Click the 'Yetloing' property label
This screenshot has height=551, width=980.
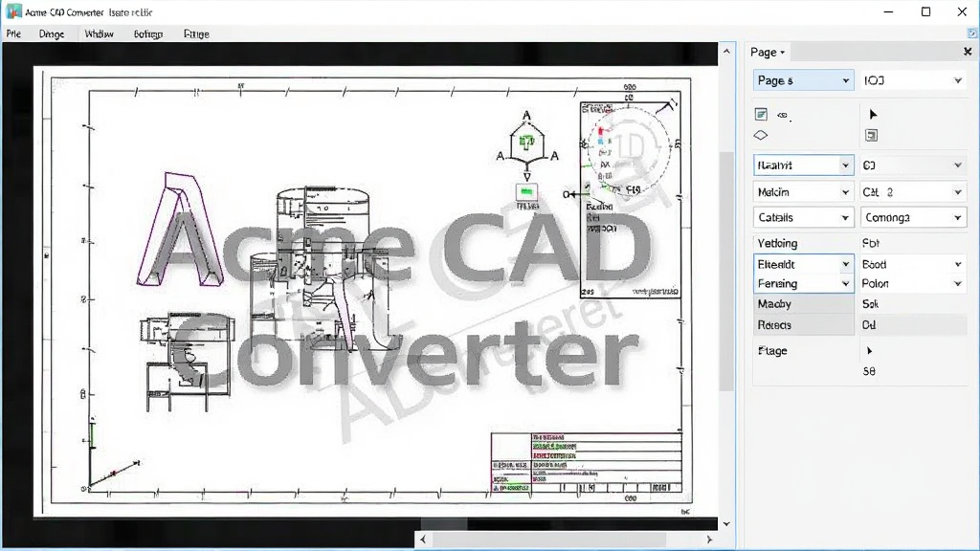coord(777,243)
